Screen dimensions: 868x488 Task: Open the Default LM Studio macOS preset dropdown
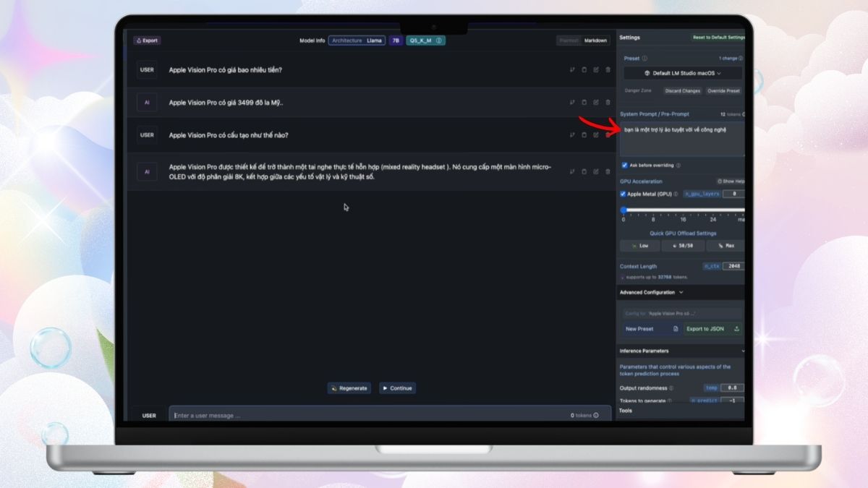pos(682,74)
